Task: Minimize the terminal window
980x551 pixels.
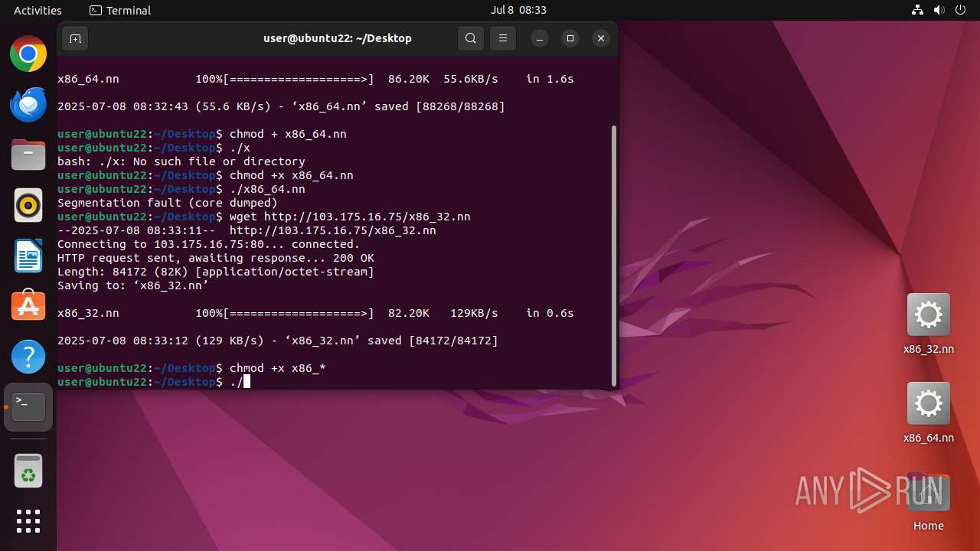Action: pyautogui.click(x=540, y=38)
